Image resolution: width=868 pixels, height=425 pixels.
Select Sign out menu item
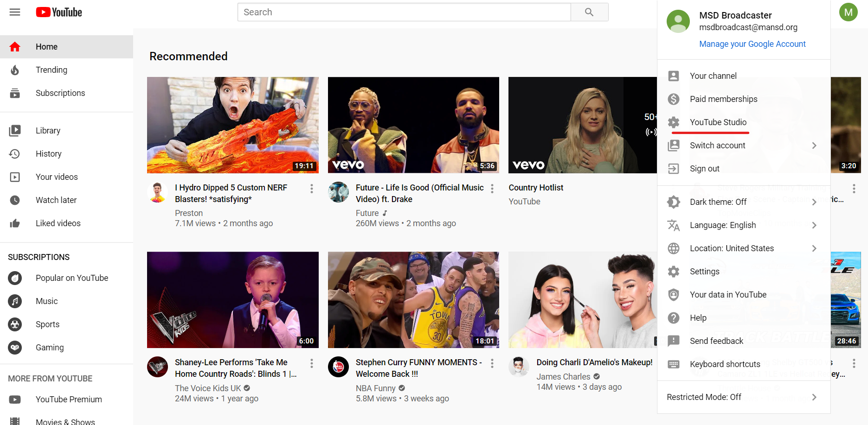coord(744,169)
